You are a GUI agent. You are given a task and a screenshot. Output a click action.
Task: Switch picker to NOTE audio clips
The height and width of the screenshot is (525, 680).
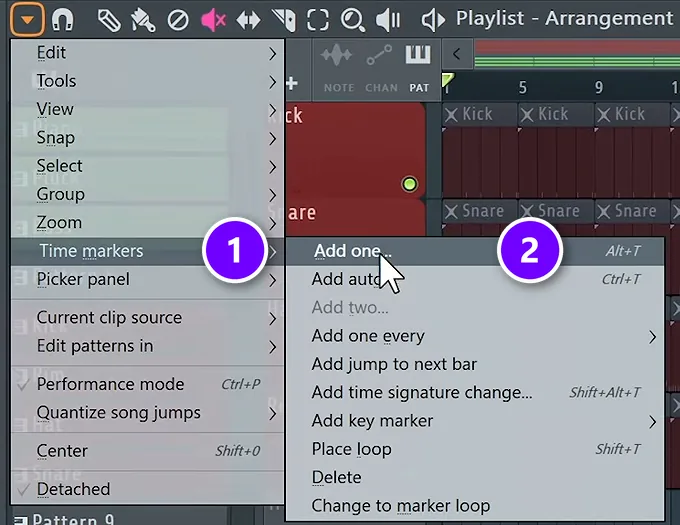tap(338, 69)
